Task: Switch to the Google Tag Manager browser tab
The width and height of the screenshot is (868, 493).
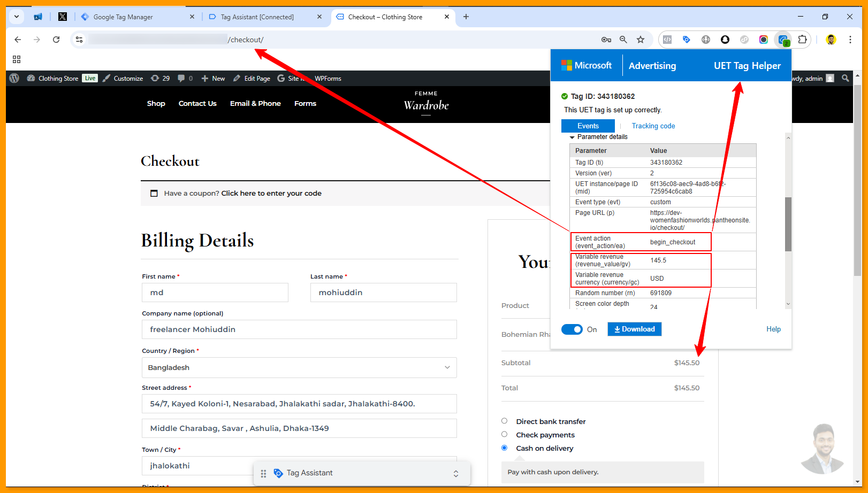Action: (123, 17)
